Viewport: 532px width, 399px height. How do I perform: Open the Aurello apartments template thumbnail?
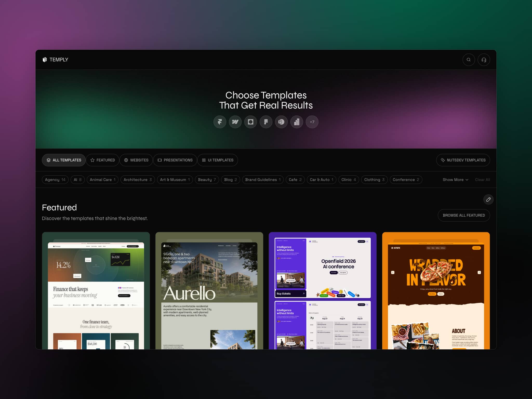pos(209,291)
